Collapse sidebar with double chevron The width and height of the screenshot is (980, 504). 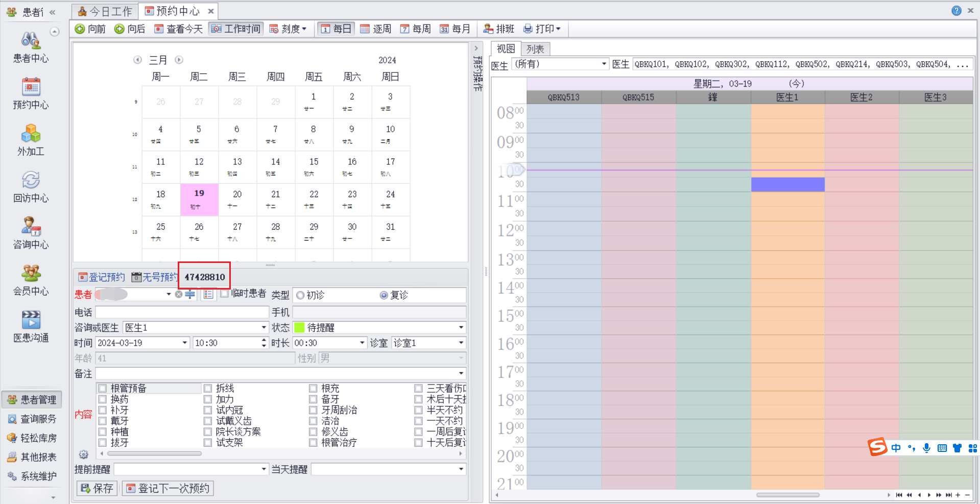[x=52, y=12]
